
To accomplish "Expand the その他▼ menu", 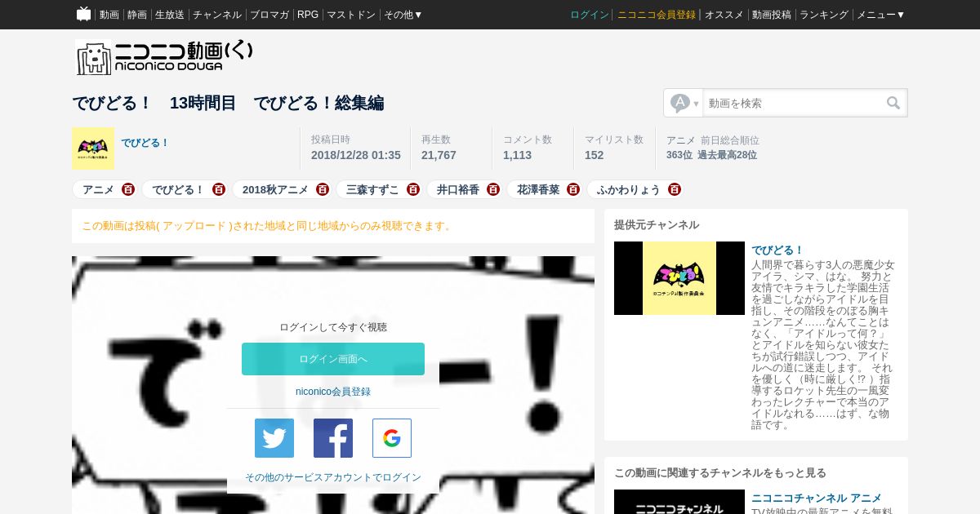I will (x=403, y=15).
